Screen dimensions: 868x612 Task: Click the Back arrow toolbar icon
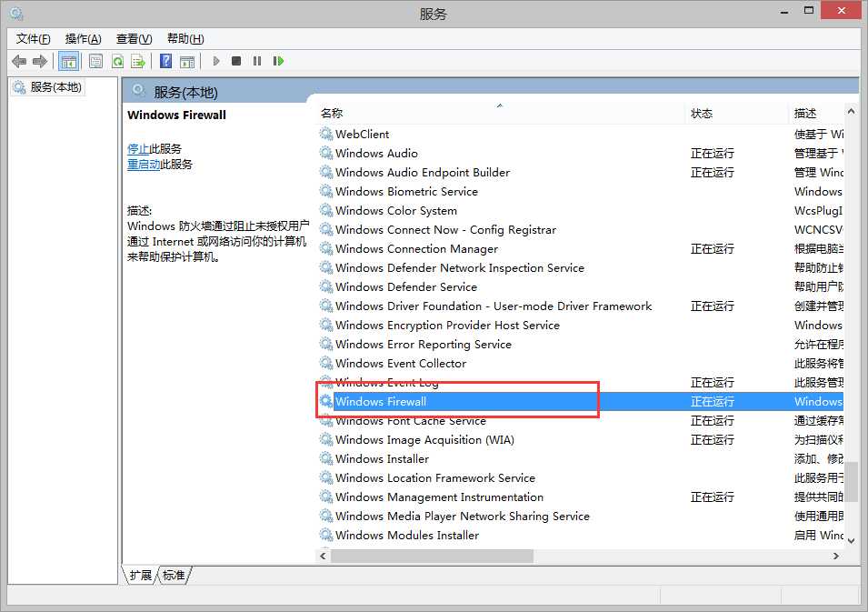click(x=19, y=61)
